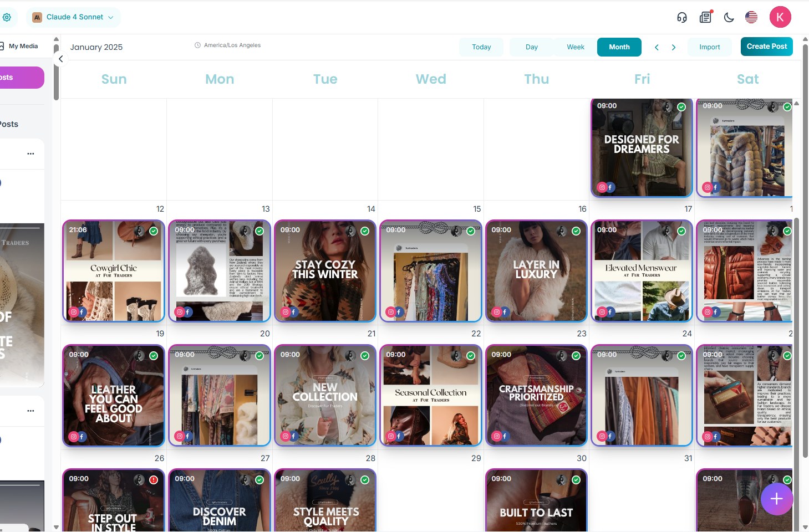This screenshot has width=809, height=532.
Task: Click Facebook icon on Leather You Can Feel Good About post
Action: click(82, 437)
